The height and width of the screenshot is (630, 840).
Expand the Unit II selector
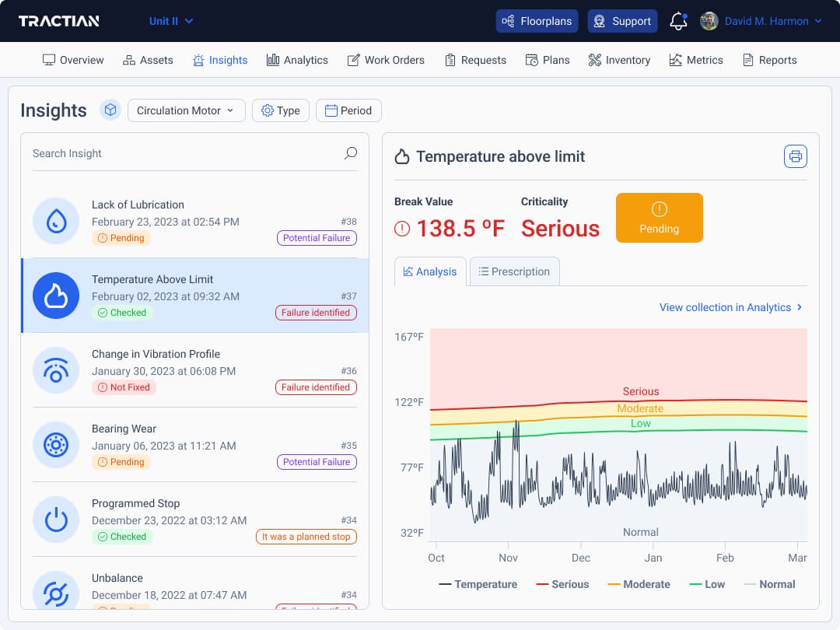coord(170,21)
